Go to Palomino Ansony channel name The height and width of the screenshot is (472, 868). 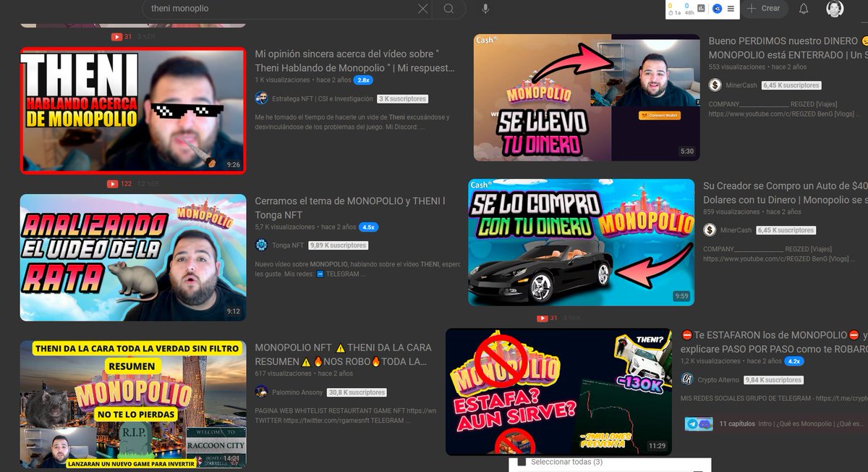pyautogui.click(x=298, y=392)
